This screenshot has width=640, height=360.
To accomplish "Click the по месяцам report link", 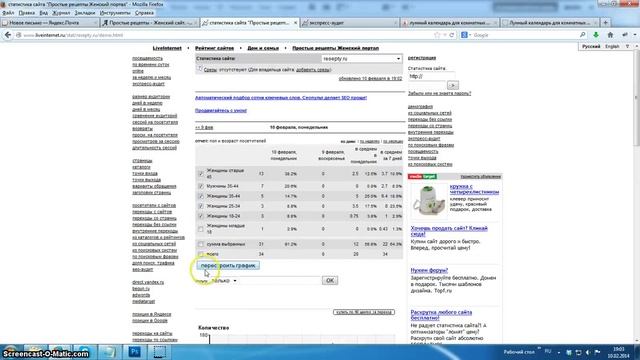I will [393, 141].
